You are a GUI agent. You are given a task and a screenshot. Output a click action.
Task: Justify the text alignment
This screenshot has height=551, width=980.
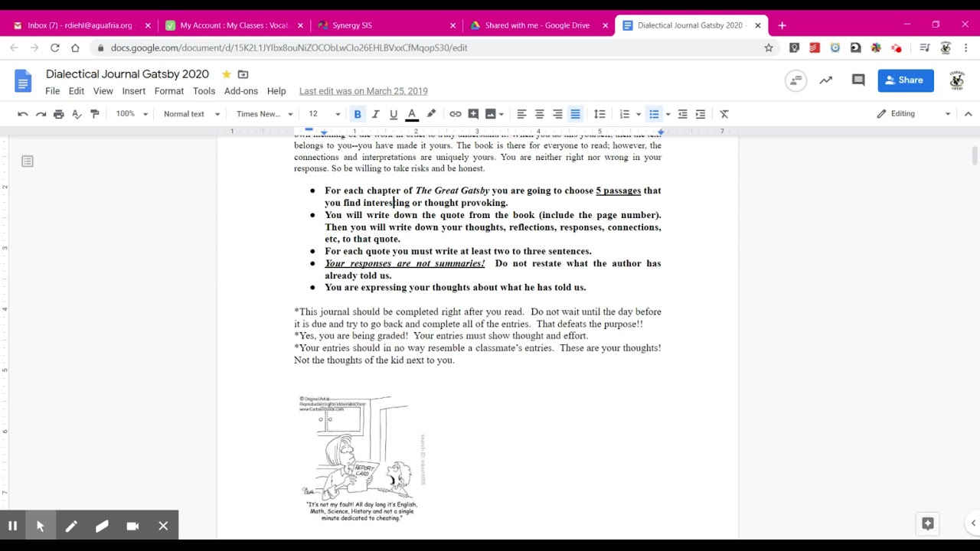pyautogui.click(x=576, y=114)
